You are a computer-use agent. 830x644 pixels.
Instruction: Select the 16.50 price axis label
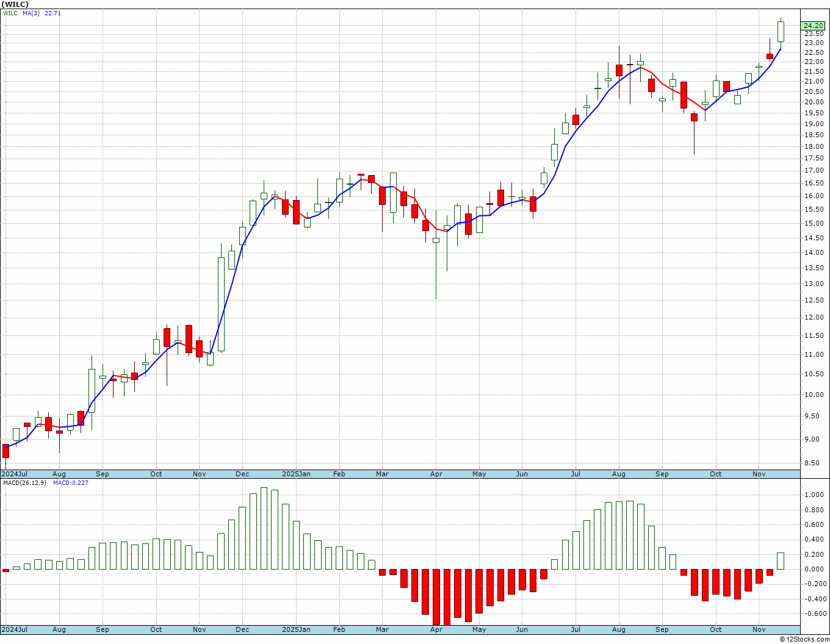coord(813,183)
